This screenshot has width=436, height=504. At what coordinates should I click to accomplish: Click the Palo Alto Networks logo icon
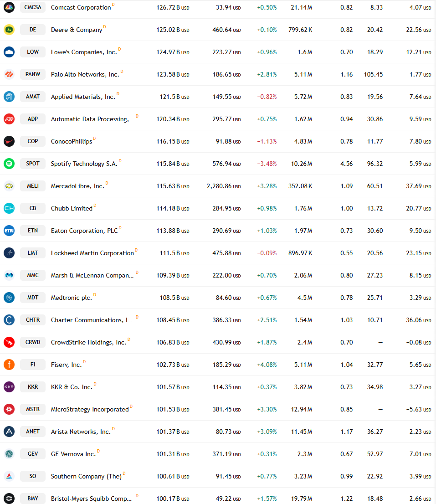coord(9,74)
